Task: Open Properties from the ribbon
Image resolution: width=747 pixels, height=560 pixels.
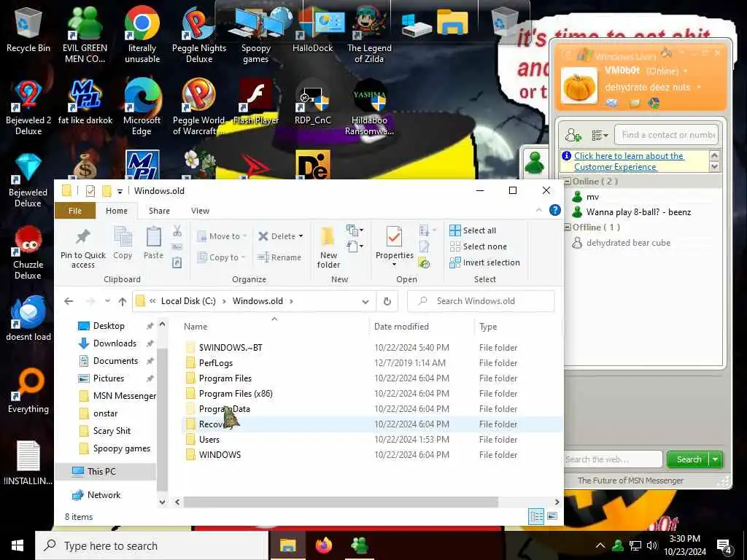Action: (394, 246)
